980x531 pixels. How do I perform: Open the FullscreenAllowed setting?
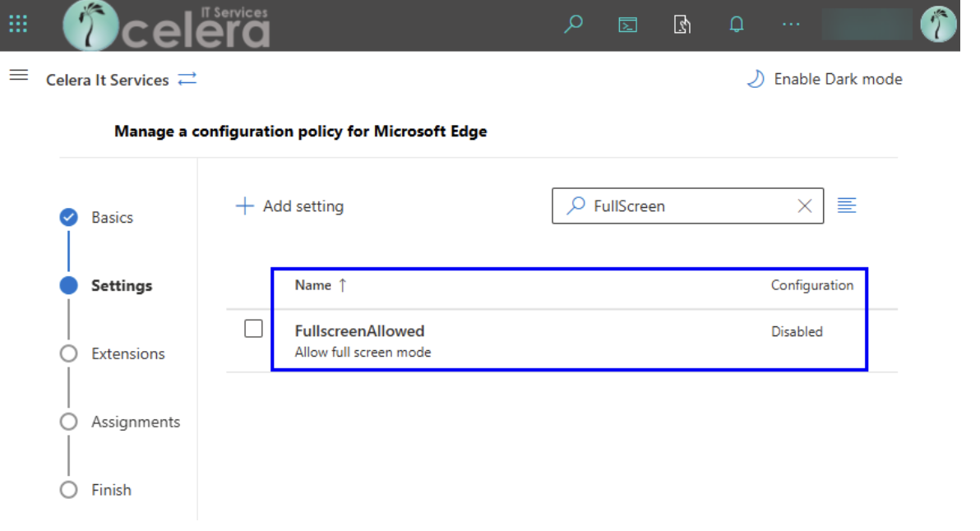pyautogui.click(x=359, y=331)
